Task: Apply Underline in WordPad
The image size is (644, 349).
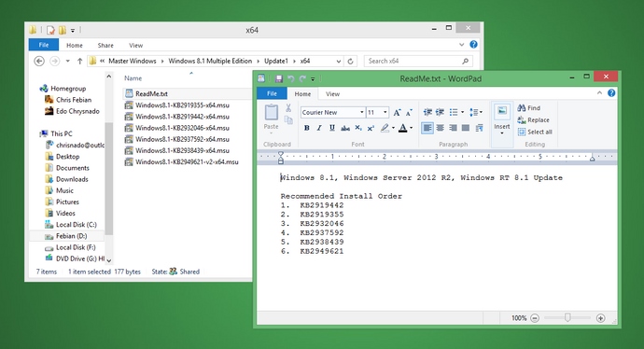Action: (x=332, y=128)
